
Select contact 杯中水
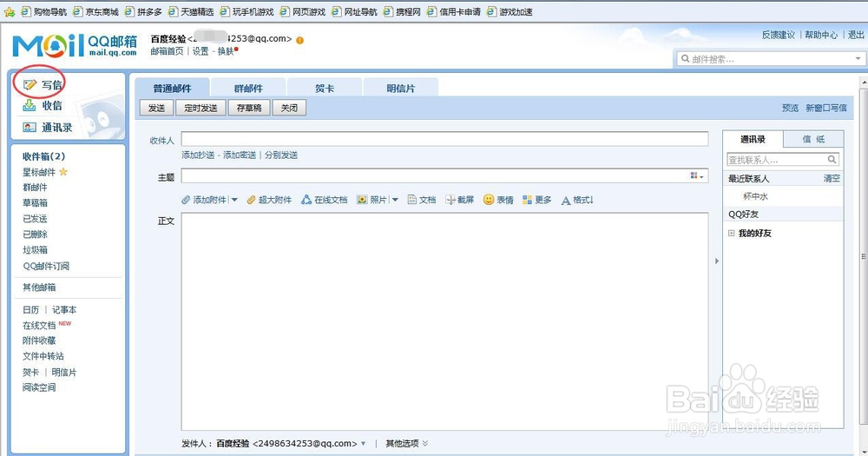click(755, 196)
